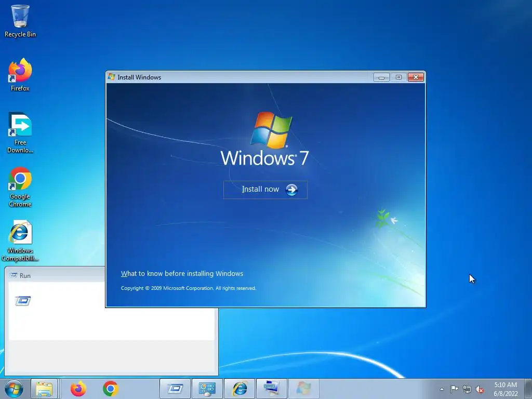Open Windows Explorer from the taskbar

44,389
